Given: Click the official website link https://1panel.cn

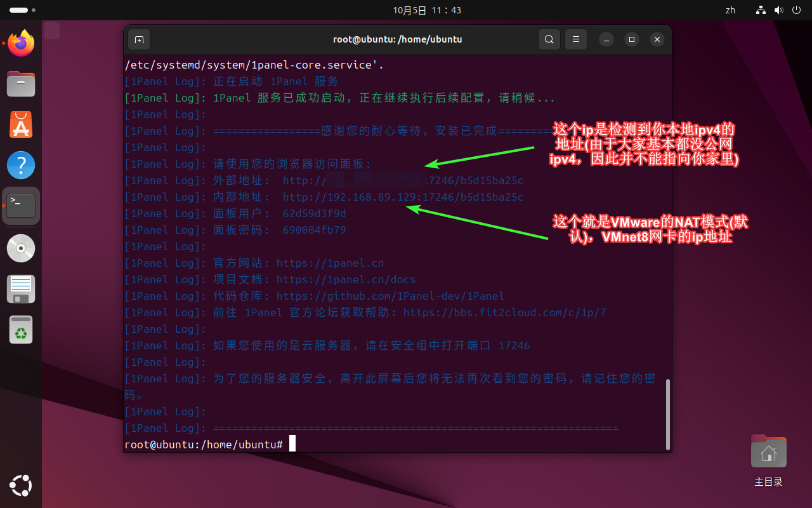Looking at the screenshot, I should 330,263.
